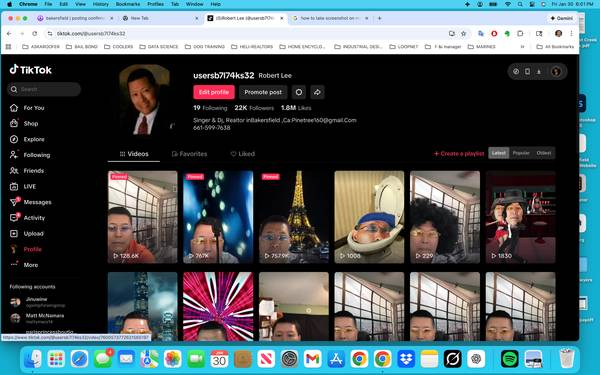This screenshot has height=375, width=600.
Task: Open the afro wig video with 229 views
Action: pyautogui.click(x=445, y=217)
